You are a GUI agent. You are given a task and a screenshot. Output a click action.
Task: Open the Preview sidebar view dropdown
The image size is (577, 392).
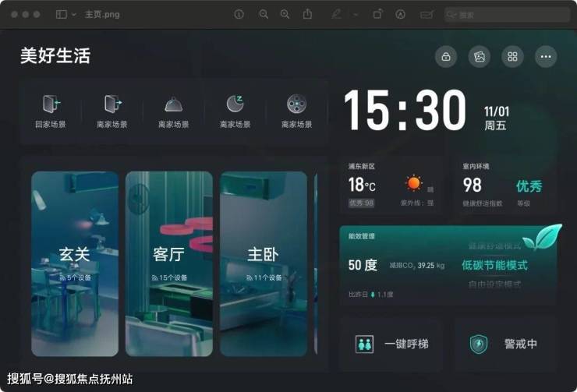(x=66, y=14)
